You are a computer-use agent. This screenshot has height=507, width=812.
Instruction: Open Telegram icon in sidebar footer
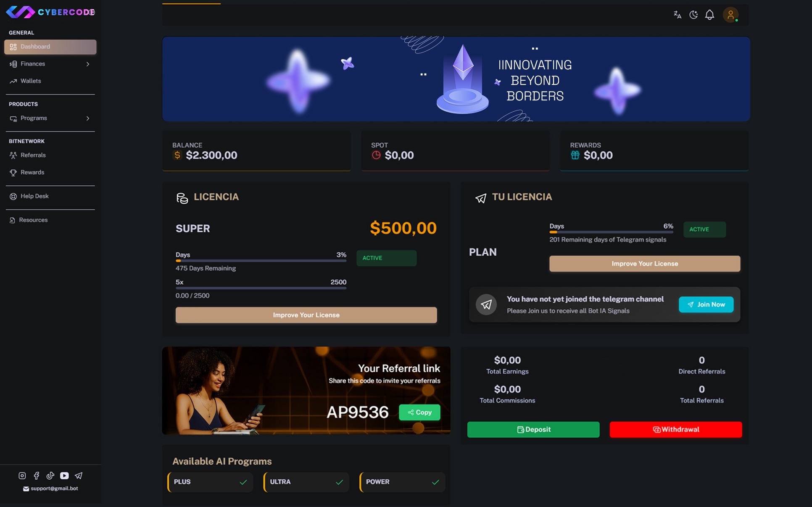79,475
